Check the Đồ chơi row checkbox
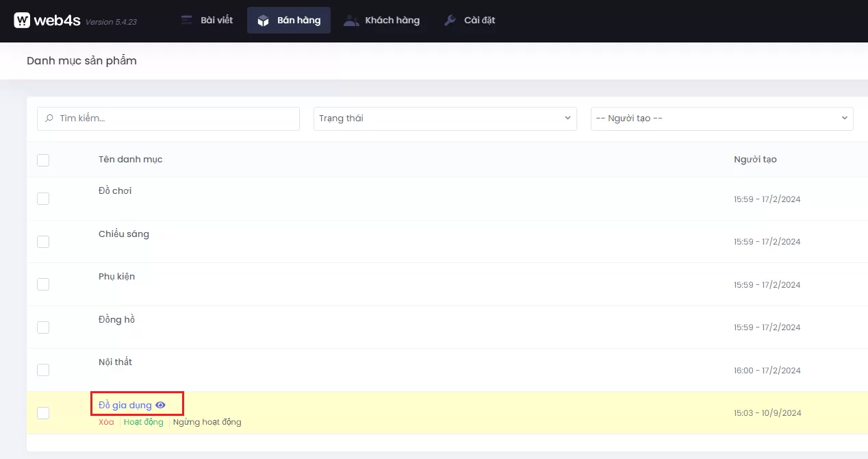Screen dimensions: 868x459 click(43, 199)
